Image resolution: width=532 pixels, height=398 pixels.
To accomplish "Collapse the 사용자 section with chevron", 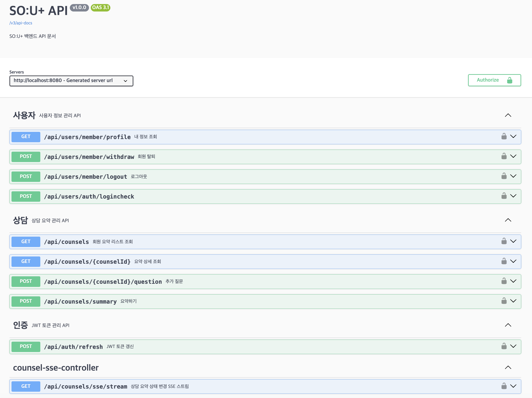I will point(508,116).
